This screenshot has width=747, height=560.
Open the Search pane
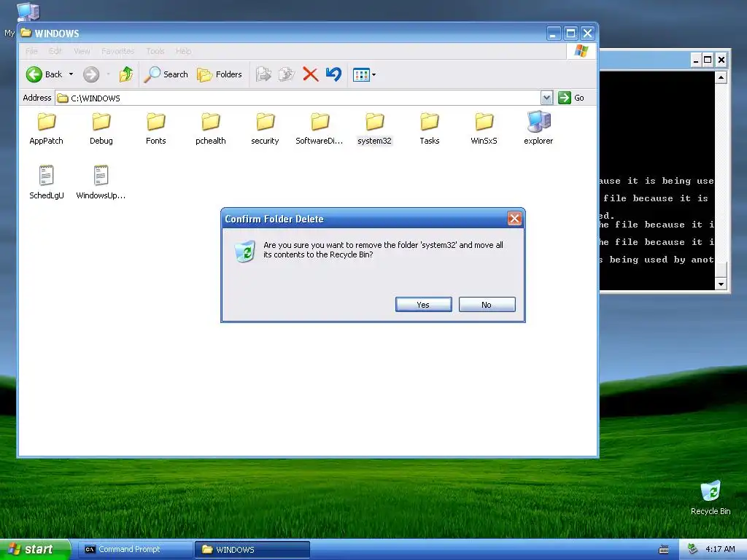click(166, 74)
